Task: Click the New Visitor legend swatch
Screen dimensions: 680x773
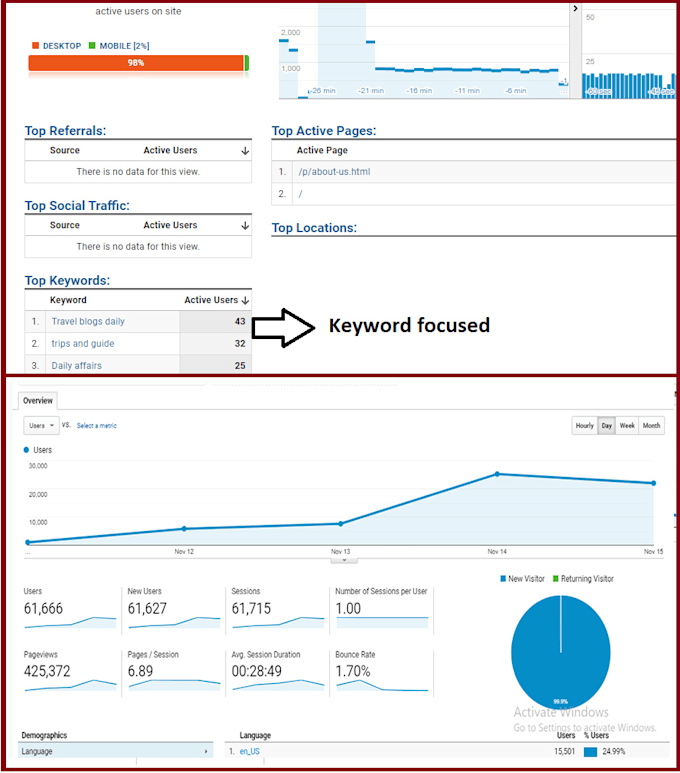Action: coord(503,579)
